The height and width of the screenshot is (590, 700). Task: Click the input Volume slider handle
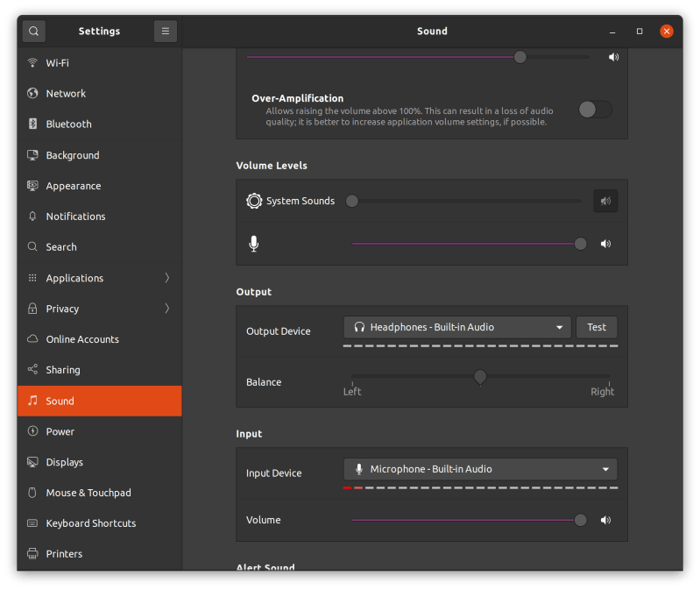pyautogui.click(x=580, y=520)
